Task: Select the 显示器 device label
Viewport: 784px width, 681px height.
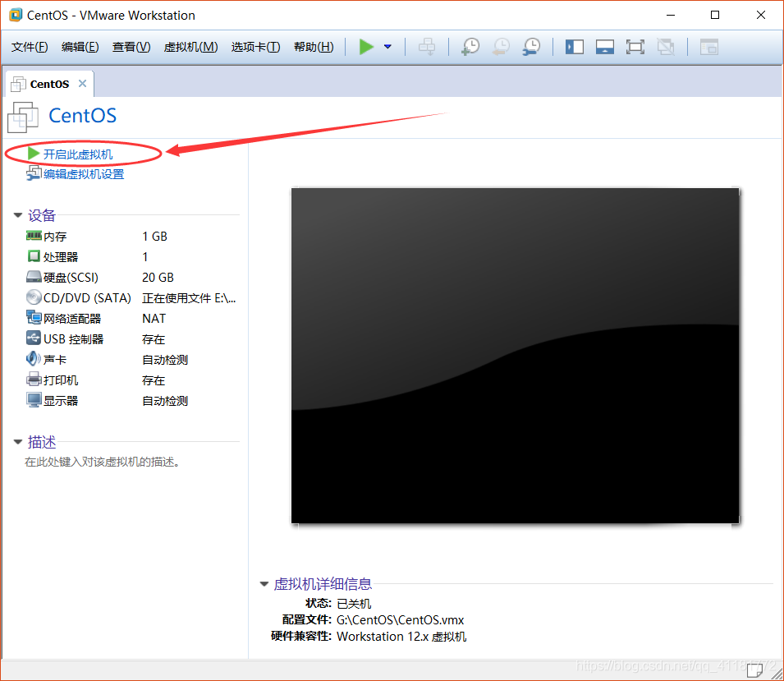Action: point(61,401)
